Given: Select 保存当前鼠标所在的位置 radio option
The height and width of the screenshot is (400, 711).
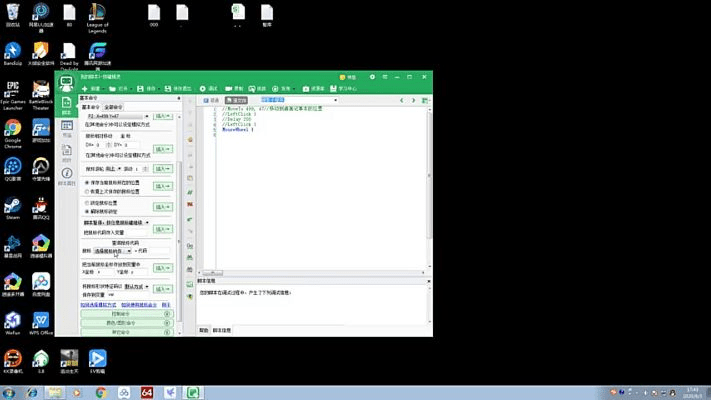Looking at the screenshot, I should pyautogui.click(x=83, y=182).
